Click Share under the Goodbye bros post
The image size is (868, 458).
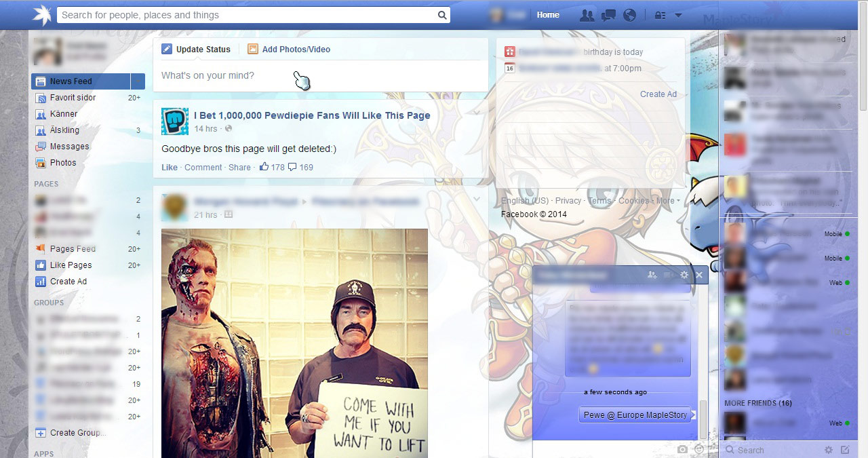click(x=239, y=168)
